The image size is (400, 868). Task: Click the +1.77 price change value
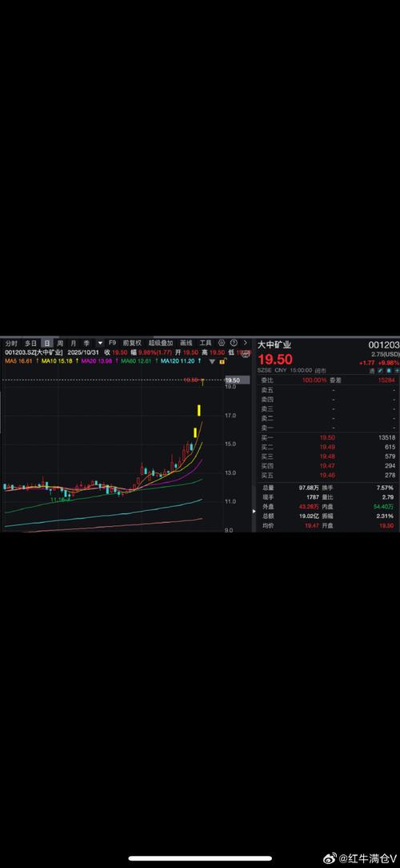pos(367,362)
